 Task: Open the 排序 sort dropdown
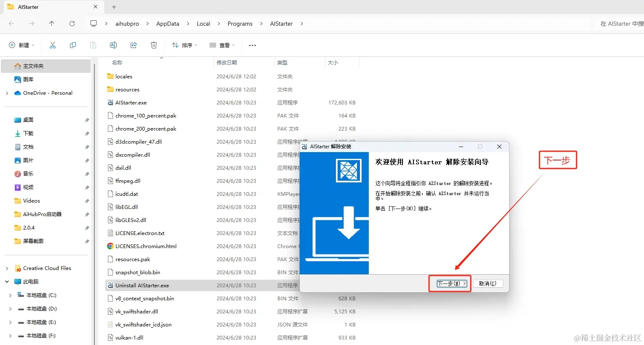point(184,45)
